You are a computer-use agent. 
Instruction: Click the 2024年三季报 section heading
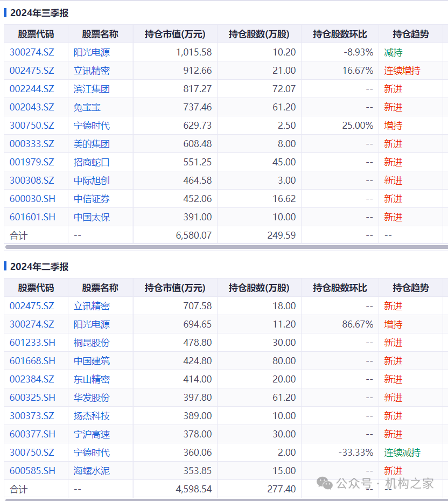[39, 13]
